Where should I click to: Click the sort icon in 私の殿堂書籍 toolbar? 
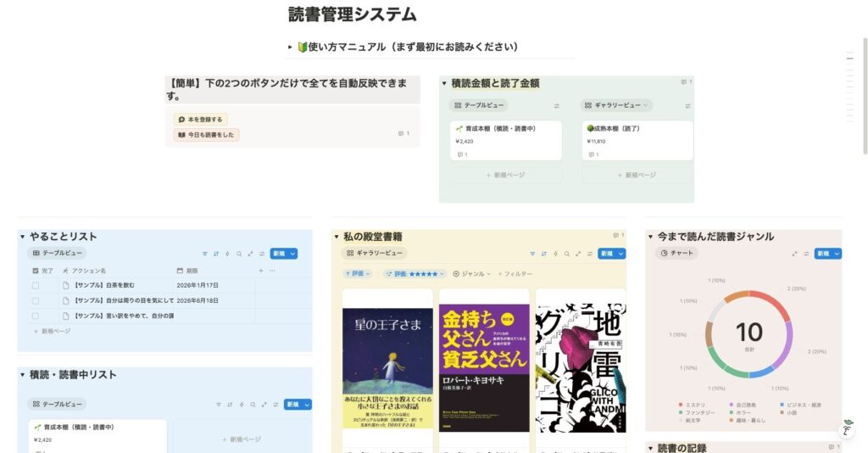coord(543,254)
